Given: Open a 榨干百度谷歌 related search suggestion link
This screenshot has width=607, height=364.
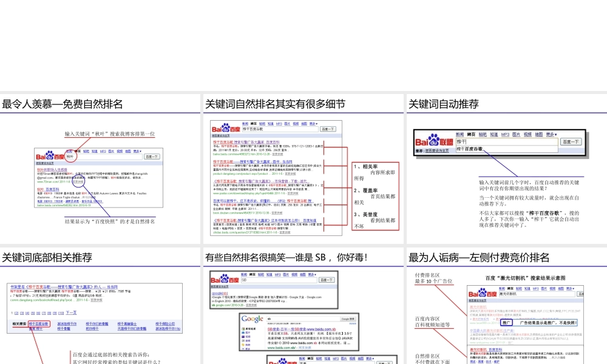Looking at the screenshot, I should [39, 324].
